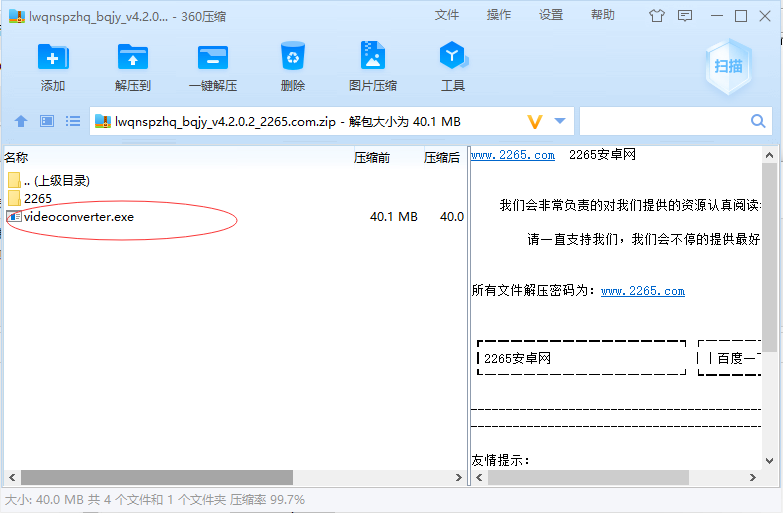Sort by the 压缩前 column header
The image size is (783, 513).
tap(372, 158)
